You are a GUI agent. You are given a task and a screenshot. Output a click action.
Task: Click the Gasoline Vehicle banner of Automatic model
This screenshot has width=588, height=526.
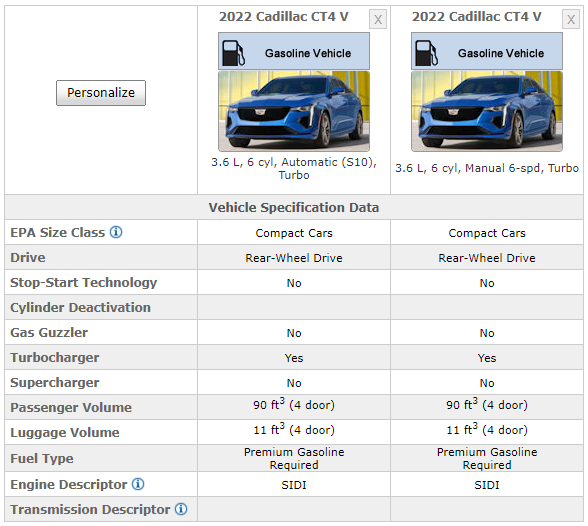tap(294, 51)
